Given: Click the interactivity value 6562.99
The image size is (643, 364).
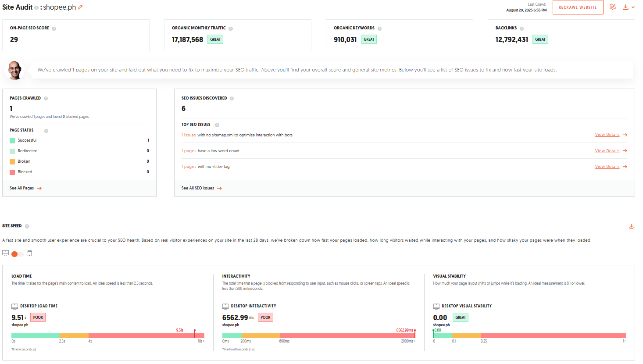Looking at the screenshot, I should click(235, 318).
